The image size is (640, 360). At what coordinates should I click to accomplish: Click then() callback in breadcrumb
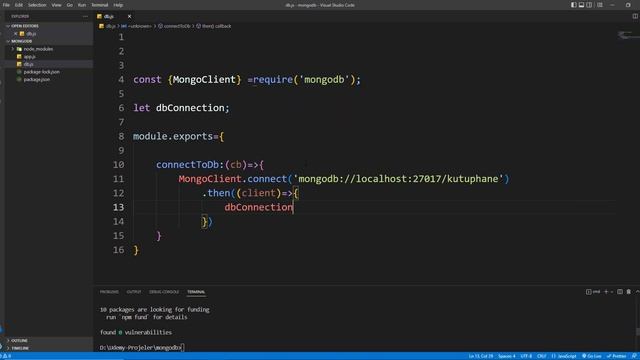pyautogui.click(x=213, y=26)
